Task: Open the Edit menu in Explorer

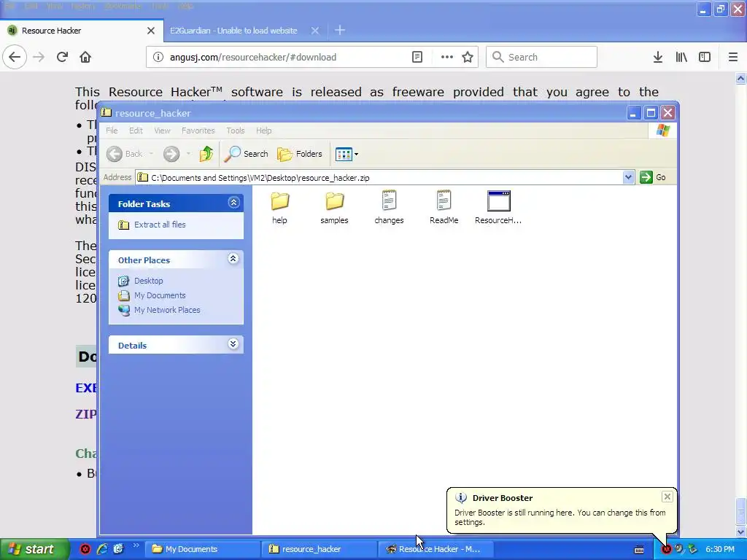Action: [136, 131]
